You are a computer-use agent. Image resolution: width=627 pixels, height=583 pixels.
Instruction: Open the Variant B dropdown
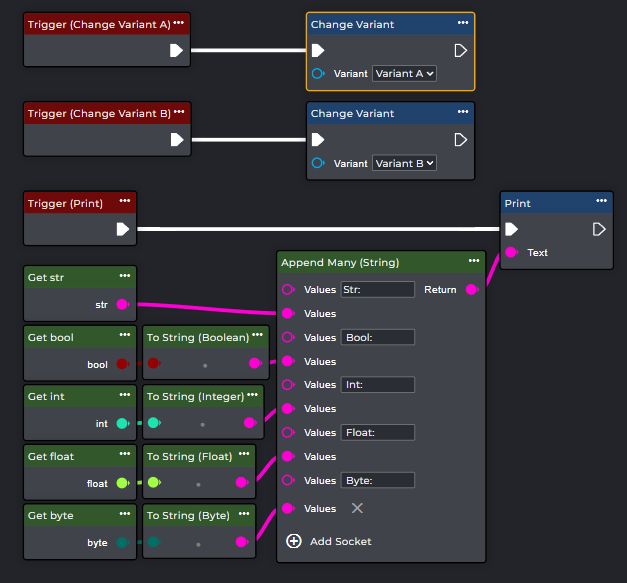click(x=404, y=163)
